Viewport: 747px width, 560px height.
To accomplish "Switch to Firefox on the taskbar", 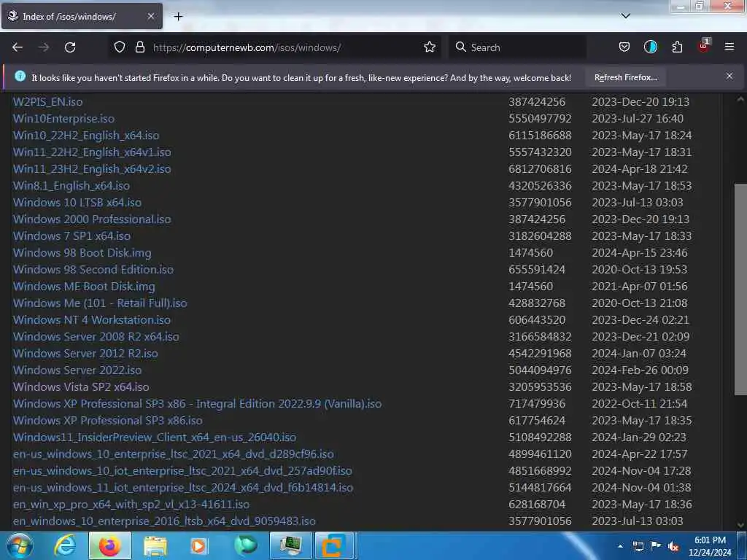I will point(109,545).
